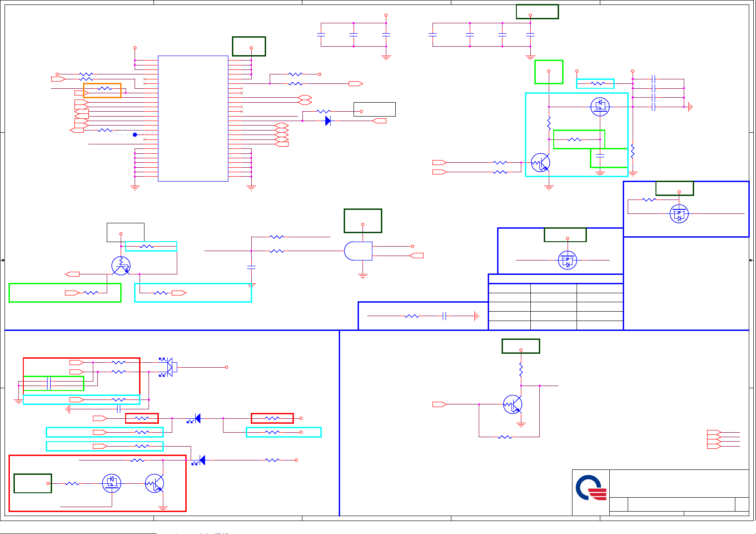This screenshot has width=756, height=534.
Task: Click the blue junction dot on the dashed wire
Action: (x=135, y=135)
